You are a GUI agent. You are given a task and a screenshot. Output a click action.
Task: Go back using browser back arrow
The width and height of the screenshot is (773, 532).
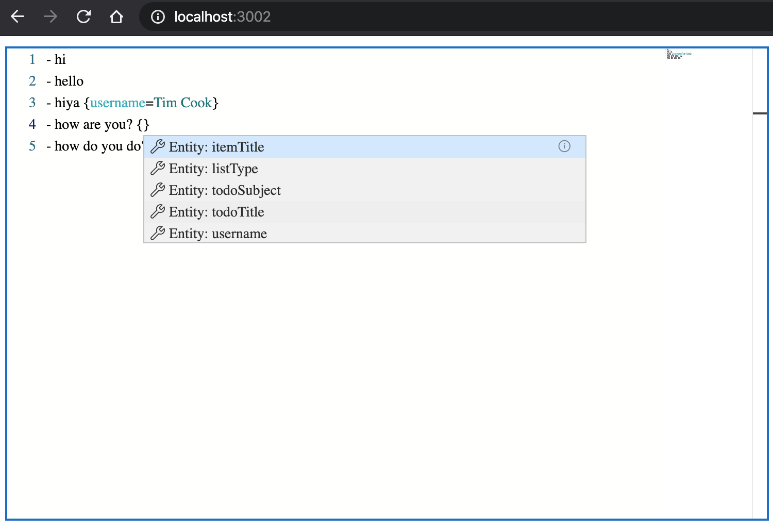18,16
